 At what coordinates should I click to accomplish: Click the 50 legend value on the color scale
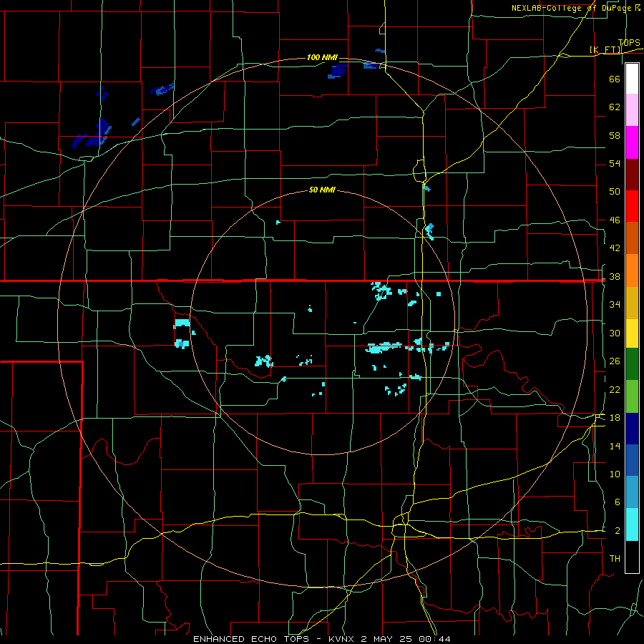pyautogui.click(x=615, y=192)
